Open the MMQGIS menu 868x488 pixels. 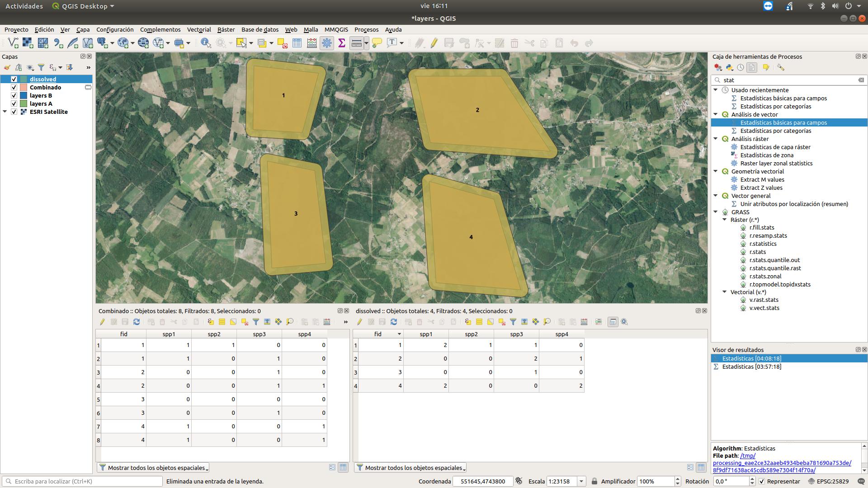(336, 29)
